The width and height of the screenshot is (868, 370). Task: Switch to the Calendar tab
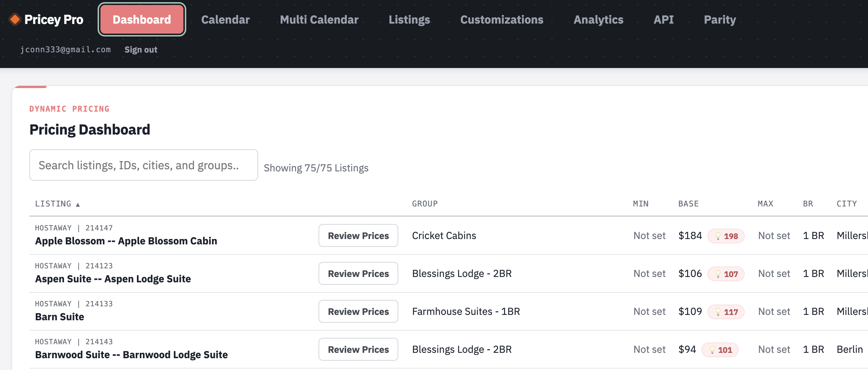[x=226, y=19]
